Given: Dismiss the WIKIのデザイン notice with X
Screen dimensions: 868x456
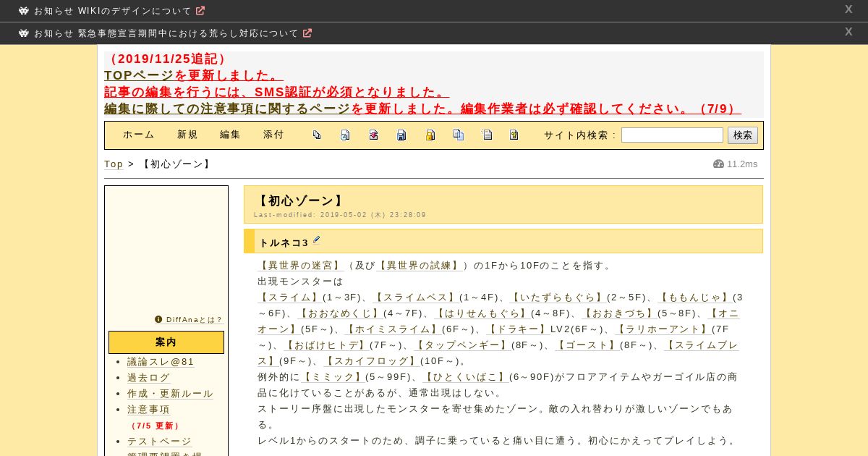Looking at the screenshot, I should coord(848,9).
